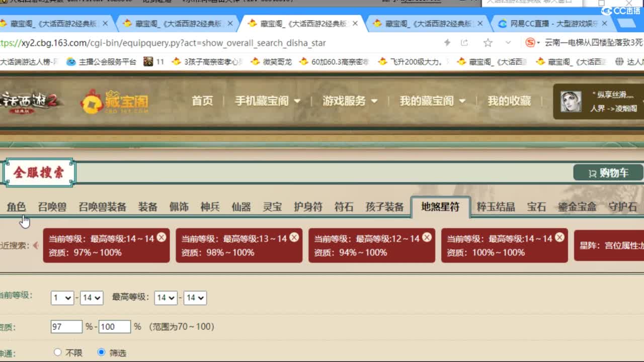The height and width of the screenshot is (362, 644).
Task: Expand the 我的藏宝阁 menu
Action: pos(432,101)
